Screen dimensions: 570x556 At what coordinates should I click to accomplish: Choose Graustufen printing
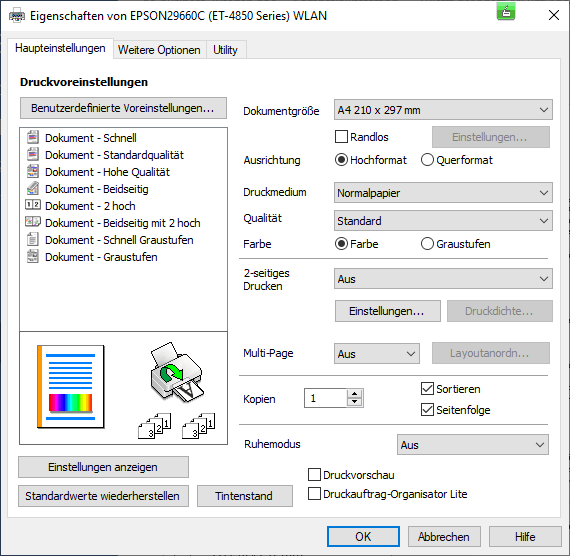click(427, 244)
